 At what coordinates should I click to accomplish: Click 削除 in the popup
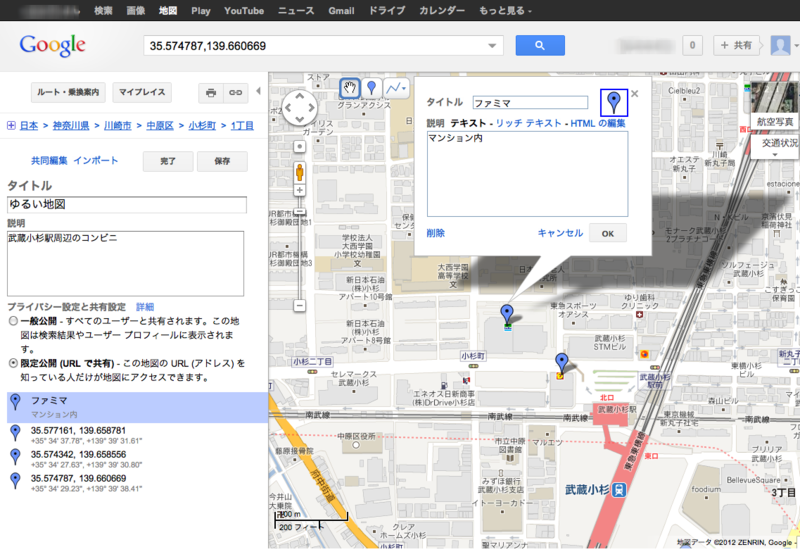pyautogui.click(x=436, y=233)
